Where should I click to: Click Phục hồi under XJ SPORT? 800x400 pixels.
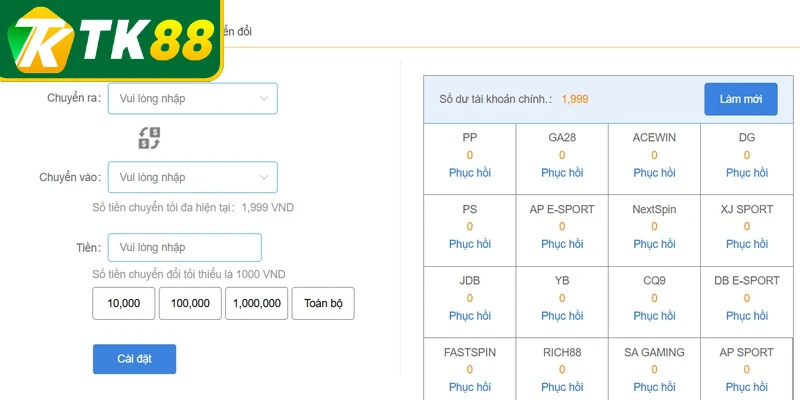746,244
